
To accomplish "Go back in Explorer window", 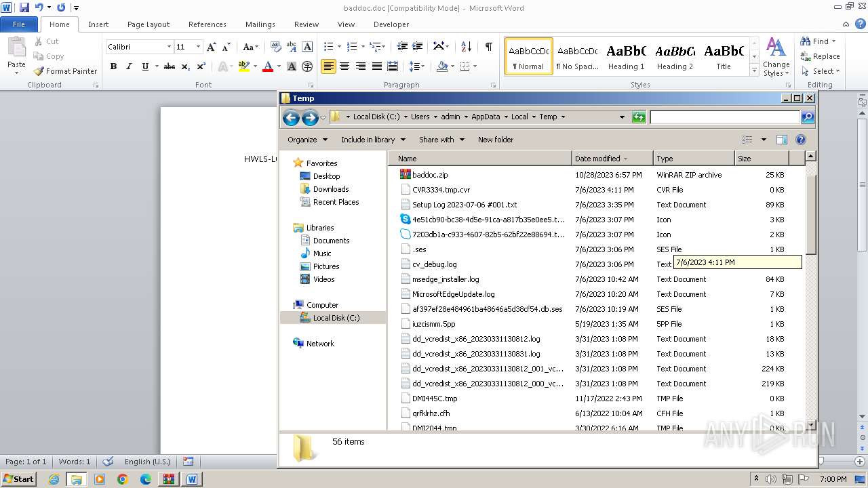I will 291,118.
